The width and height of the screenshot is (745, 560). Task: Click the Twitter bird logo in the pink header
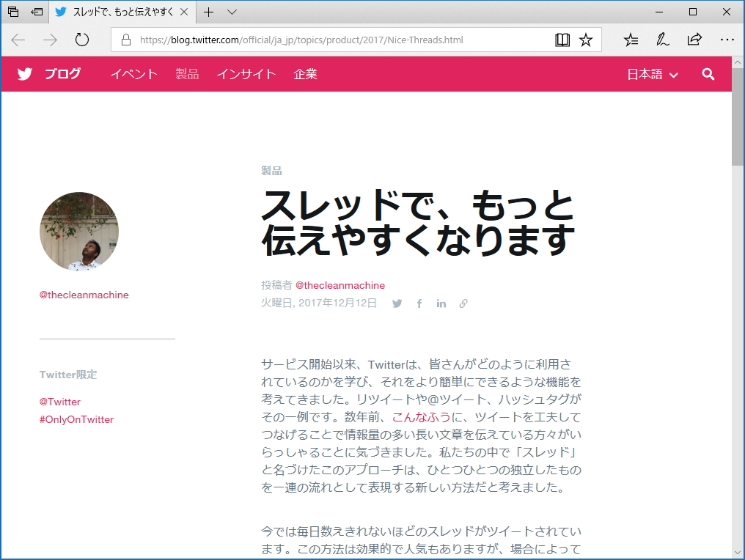click(24, 73)
